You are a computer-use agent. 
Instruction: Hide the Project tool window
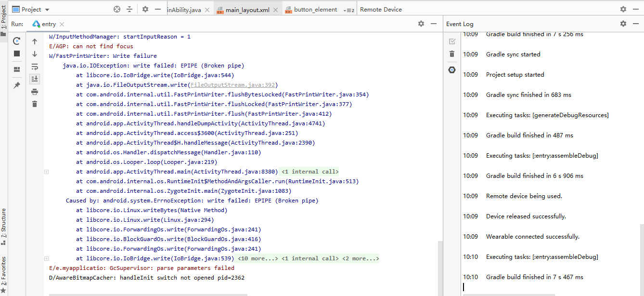coord(159,9)
